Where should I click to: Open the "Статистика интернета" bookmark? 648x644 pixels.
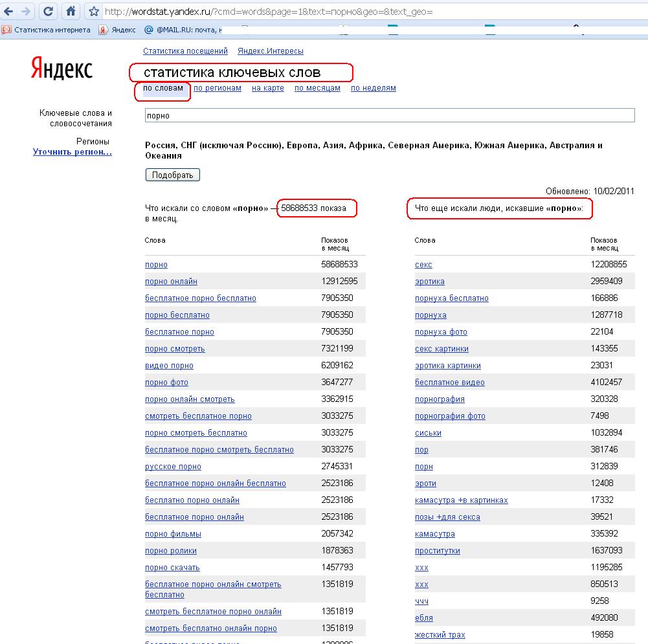46,30
